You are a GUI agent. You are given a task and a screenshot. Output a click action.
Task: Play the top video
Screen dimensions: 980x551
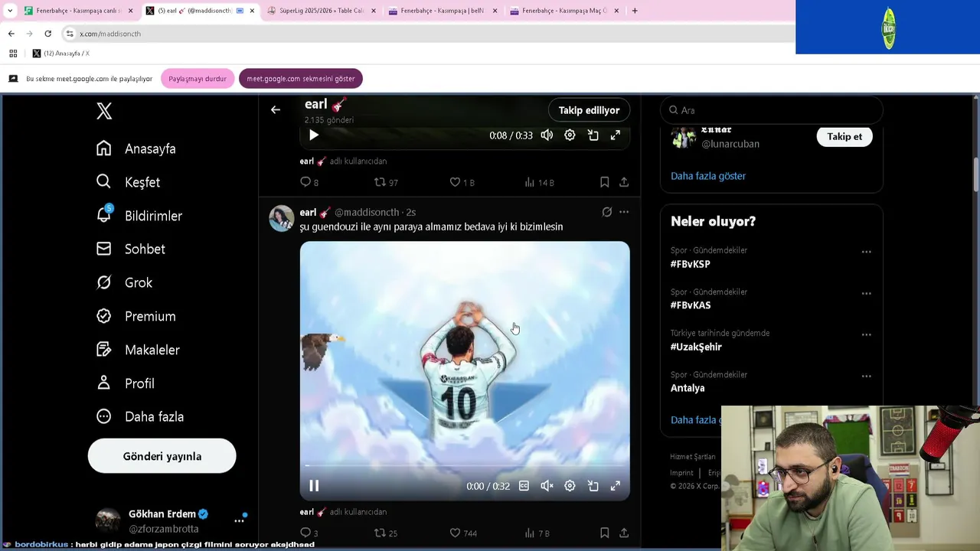(x=314, y=135)
